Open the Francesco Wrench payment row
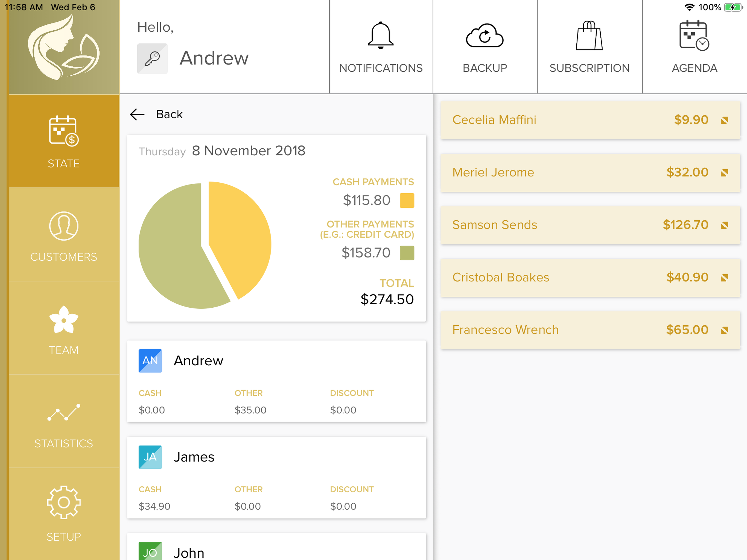The image size is (747, 560). click(590, 330)
